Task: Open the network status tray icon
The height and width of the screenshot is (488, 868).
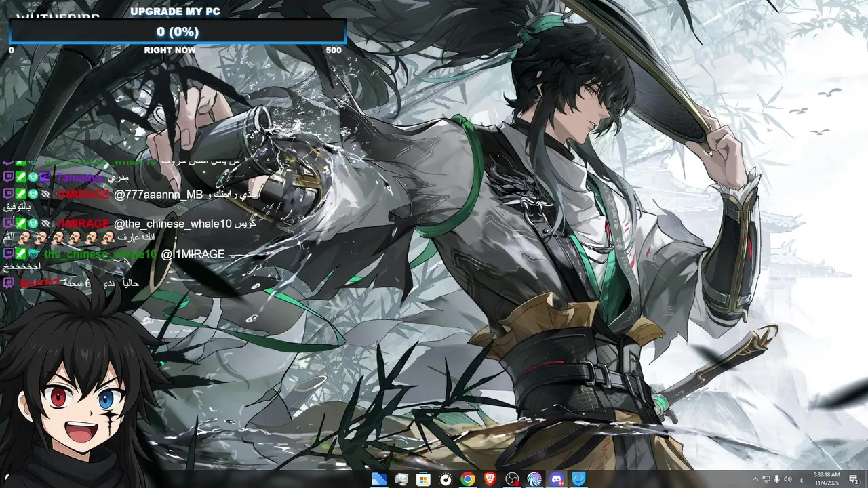Action: click(766, 479)
